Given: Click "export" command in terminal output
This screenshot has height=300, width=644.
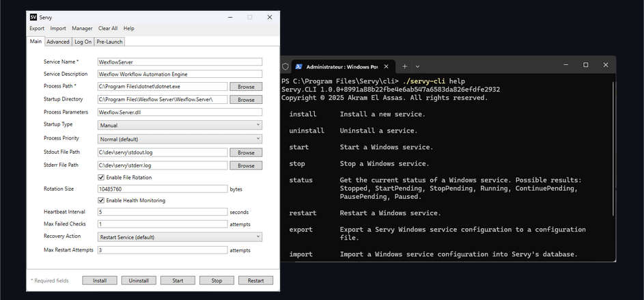Looking at the screenshot, I should (300, 230).
